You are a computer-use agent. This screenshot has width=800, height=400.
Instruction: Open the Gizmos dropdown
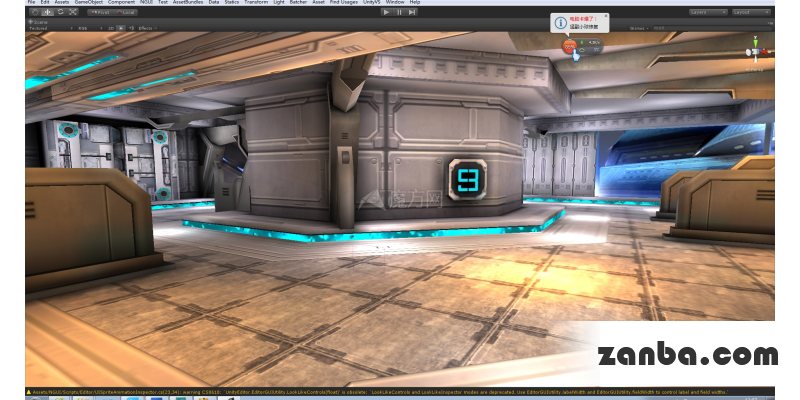click(x=639, y=29)
